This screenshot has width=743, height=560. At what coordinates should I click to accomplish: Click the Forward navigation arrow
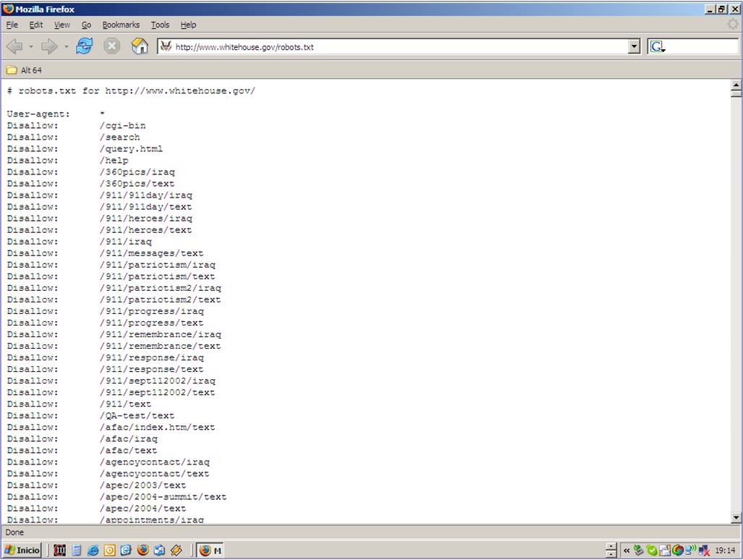(48, 46)
